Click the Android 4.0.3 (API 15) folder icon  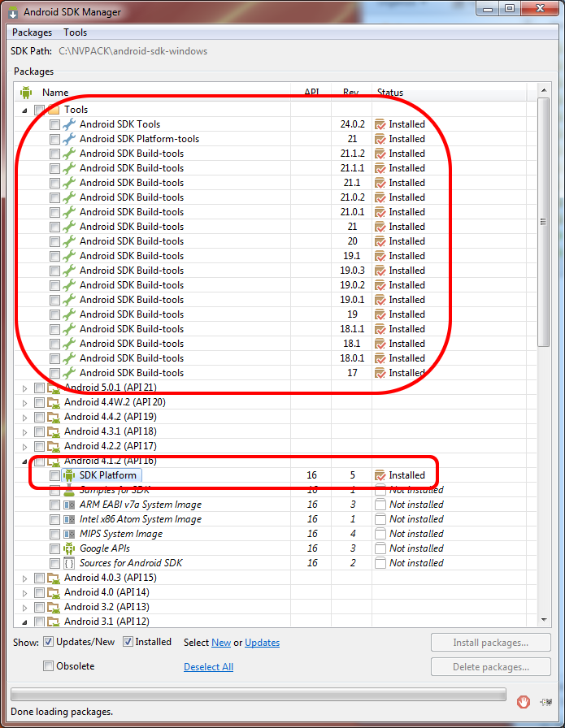54,578
